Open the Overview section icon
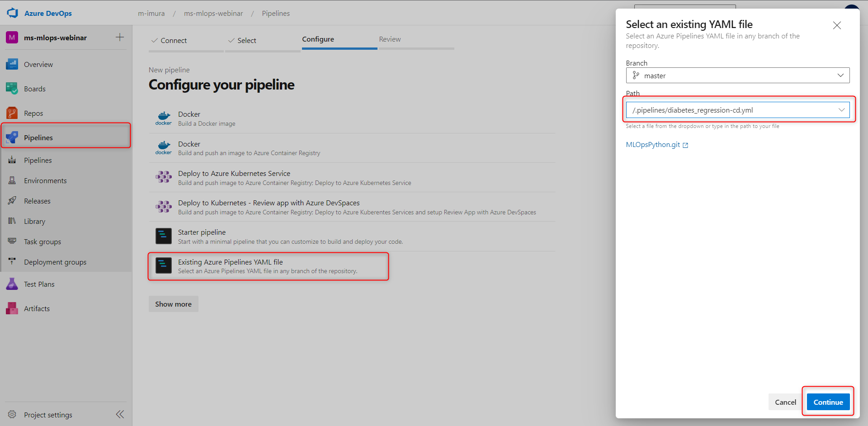 pyautogui.click(x=12, y=64)
